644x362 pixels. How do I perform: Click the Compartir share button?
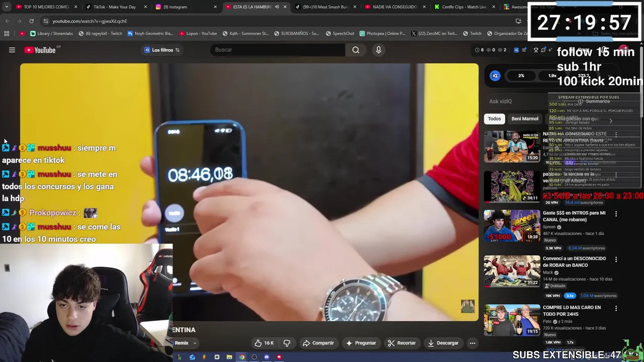pos(318,343)
